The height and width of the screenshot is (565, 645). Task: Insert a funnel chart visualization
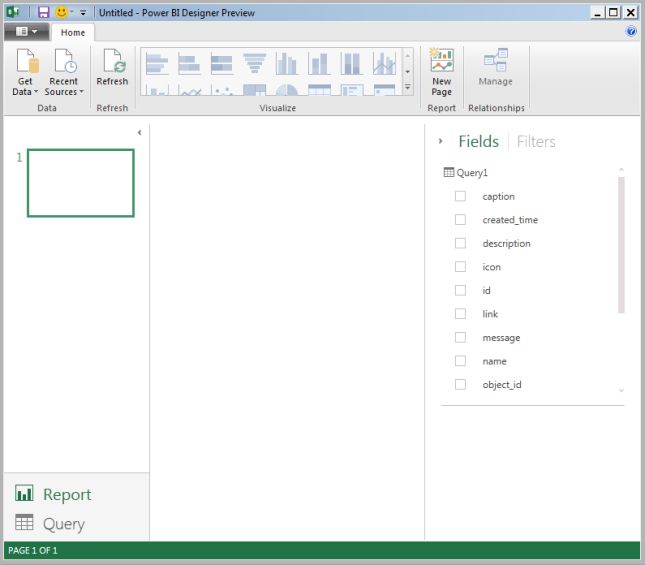click(x=254, y=64)
